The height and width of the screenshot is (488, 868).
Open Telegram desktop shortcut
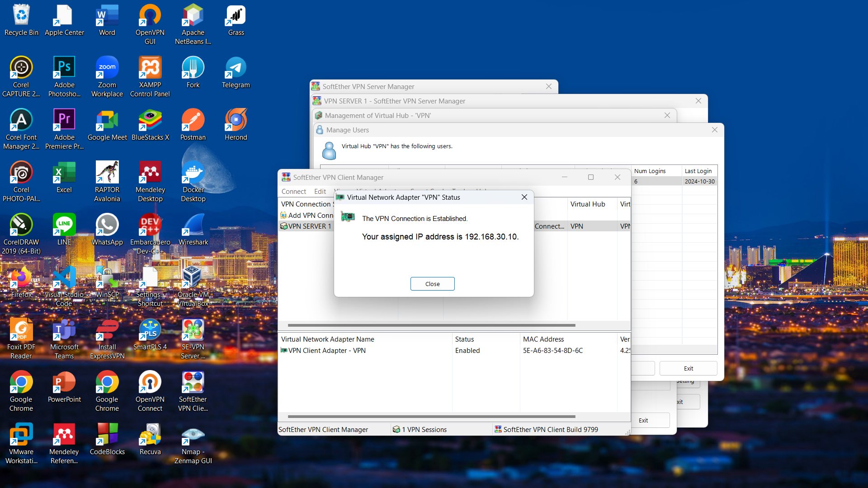236,73
